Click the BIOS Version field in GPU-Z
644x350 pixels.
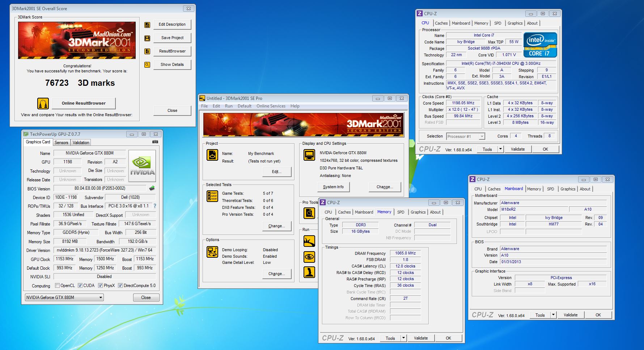point(100,189)
